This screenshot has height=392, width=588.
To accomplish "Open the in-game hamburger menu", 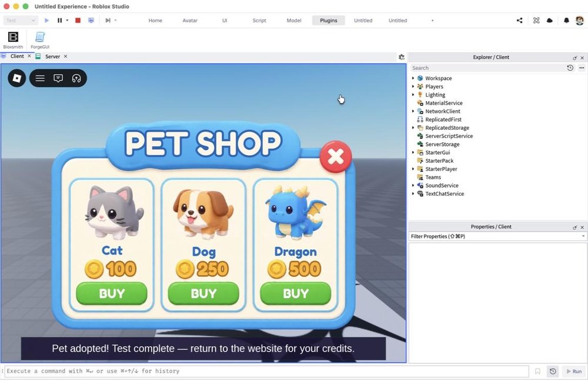I will 40,78.
